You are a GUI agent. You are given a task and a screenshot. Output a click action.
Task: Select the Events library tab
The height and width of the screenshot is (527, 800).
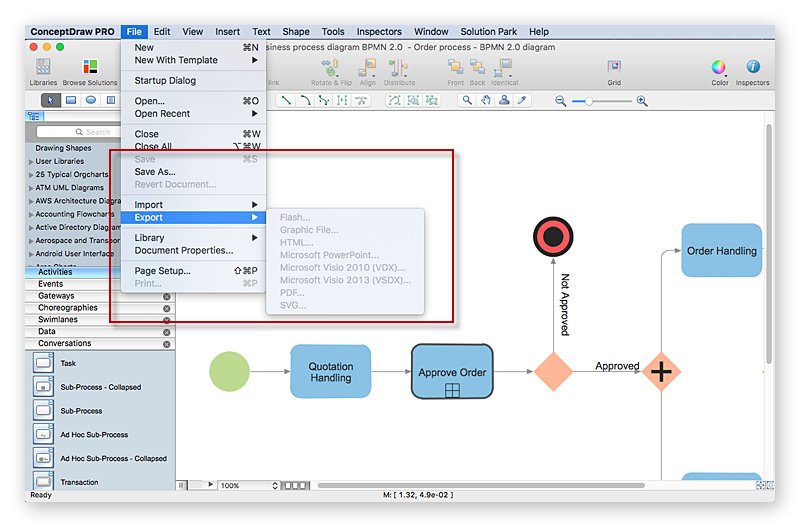click(73, 284)
